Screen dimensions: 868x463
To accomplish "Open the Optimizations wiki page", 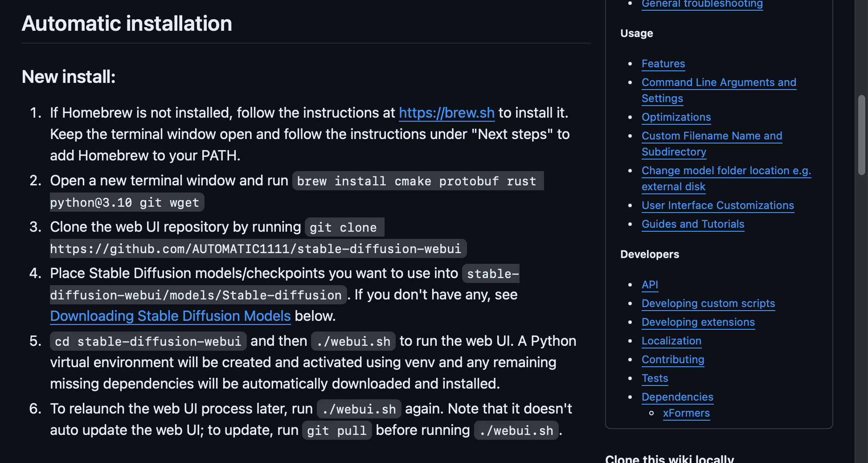I will pyautogui.click(x=676, y=117).
